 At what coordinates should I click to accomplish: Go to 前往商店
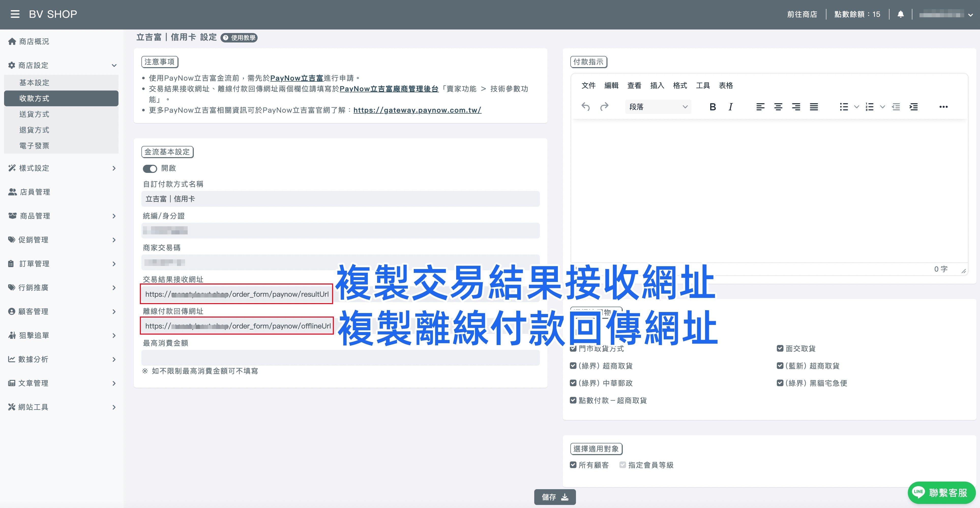tap(802, 14)
